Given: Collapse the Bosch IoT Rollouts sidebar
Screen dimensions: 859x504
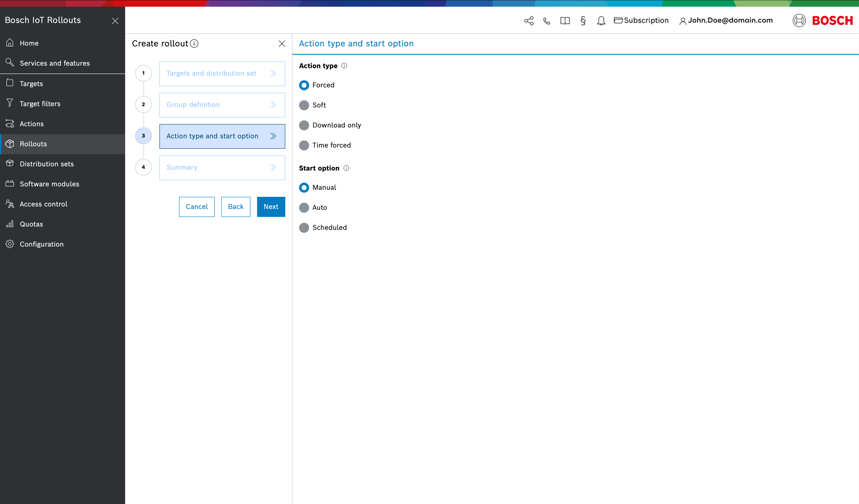Looking at the screenshot, I should [x=115, y=21].
